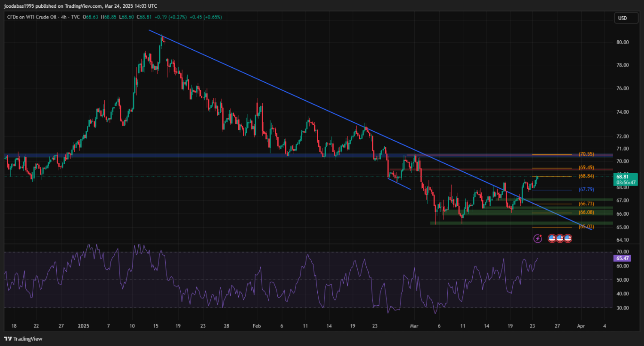The width and height of the screenshot is (644, 346).
Task: Click 65.00 on the price axis
Action: point(623,227)
